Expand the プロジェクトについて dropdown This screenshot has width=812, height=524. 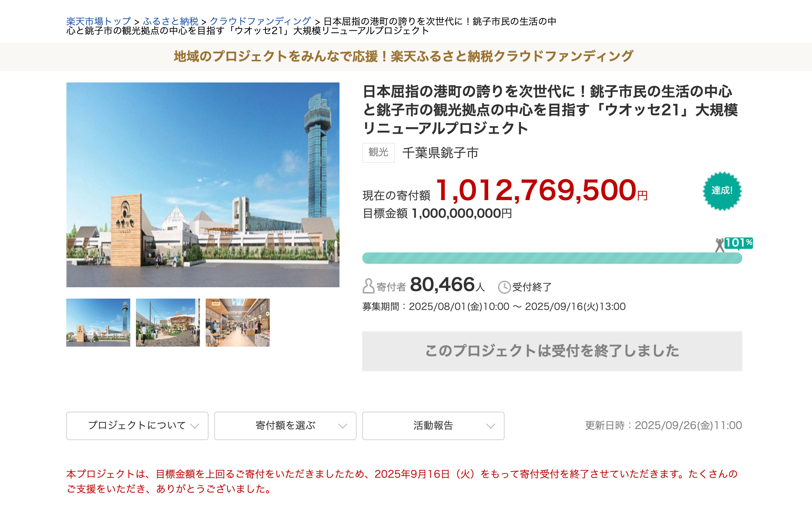(137, 426)
